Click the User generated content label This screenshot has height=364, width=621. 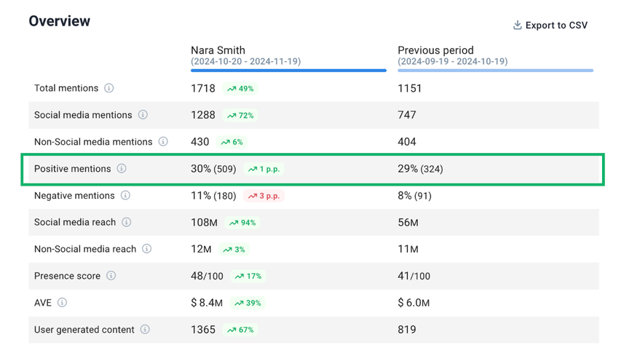coord(84,330)
